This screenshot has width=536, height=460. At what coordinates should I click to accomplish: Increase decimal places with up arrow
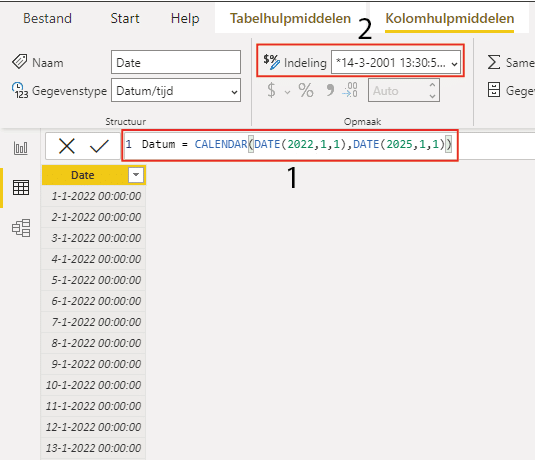coord(432,85)
